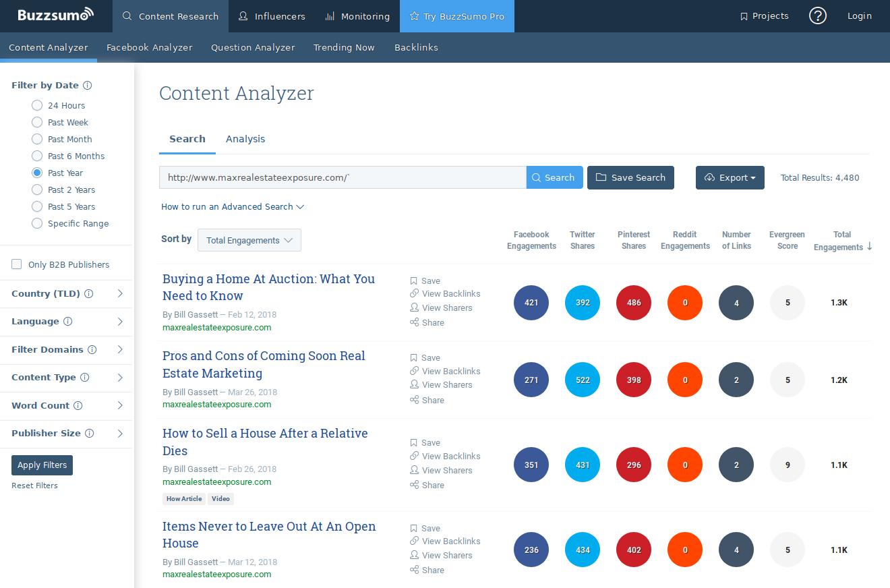Click the Word Count info icon
890x588 pixels.
(78, 406)
